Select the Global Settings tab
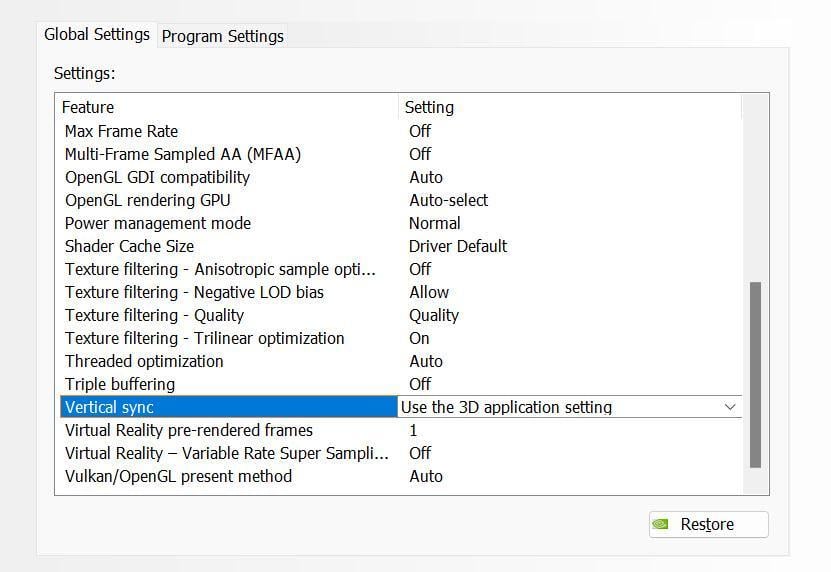This screenshot has height=572, width=831. 97,34
